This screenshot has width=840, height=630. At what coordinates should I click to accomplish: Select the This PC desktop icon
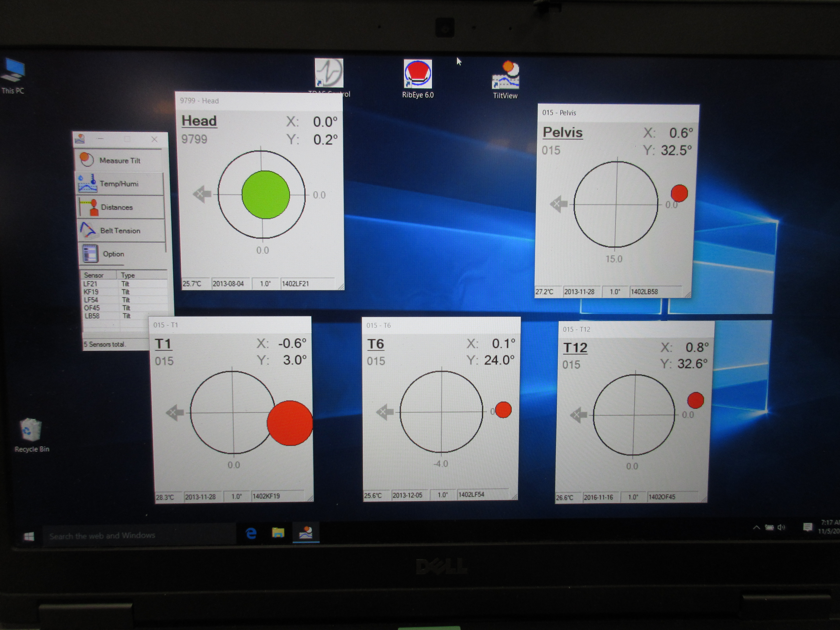[13, 76]
